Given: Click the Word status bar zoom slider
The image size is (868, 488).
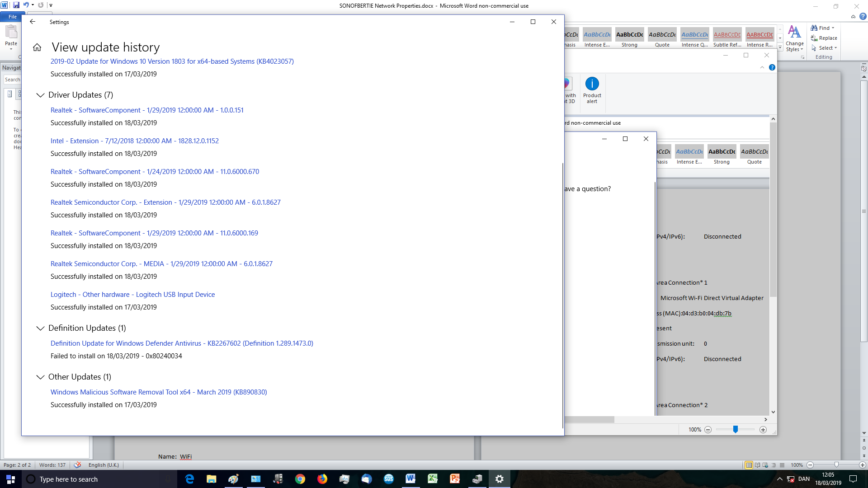Looking at the screenshot, I should pyautogui.click(x=836, y=465).
